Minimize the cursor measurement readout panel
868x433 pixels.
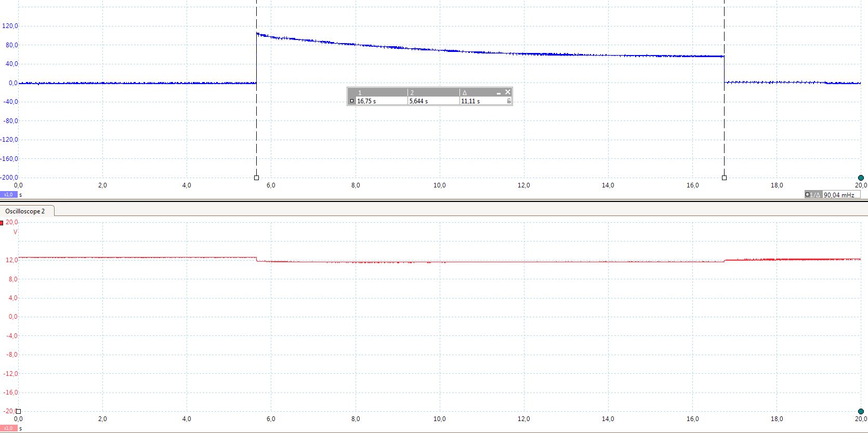tap(498, 93)
